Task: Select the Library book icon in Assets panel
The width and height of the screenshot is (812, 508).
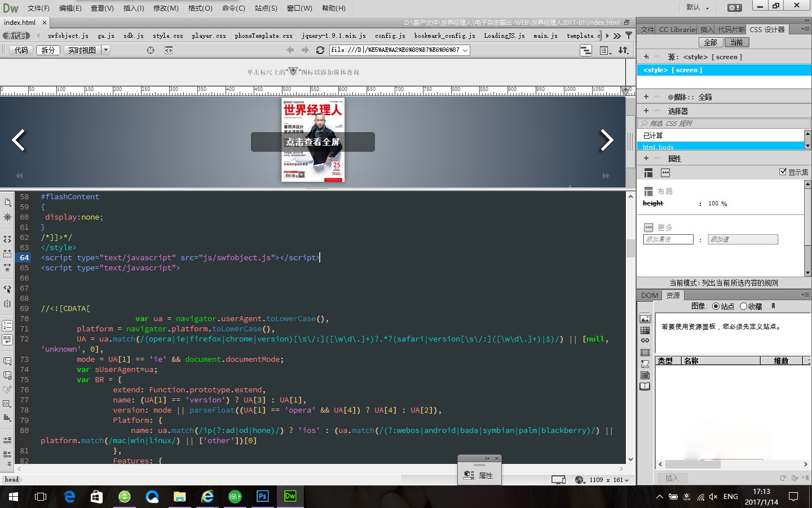Action: point(645,387)
